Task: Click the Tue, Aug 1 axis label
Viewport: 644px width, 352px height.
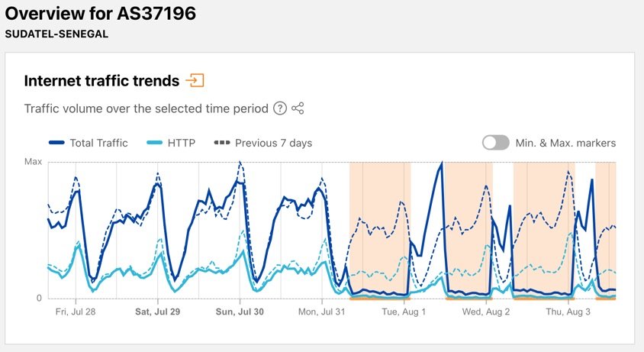Action: [x=404, y=312]
